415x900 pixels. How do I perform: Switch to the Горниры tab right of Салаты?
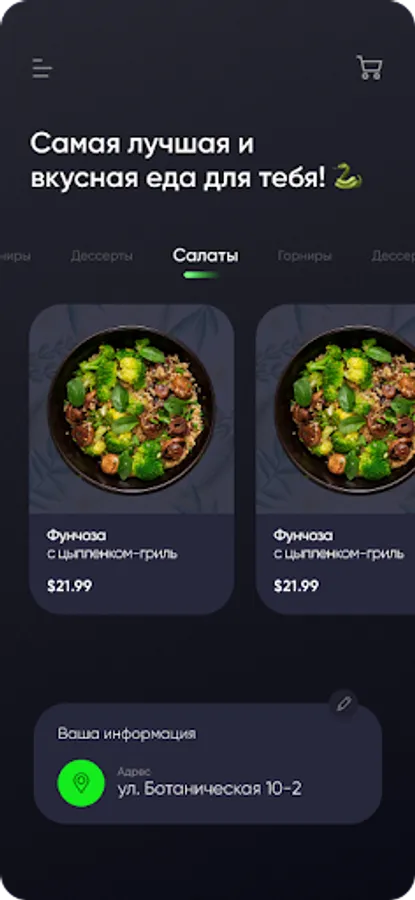coord(304,256)
